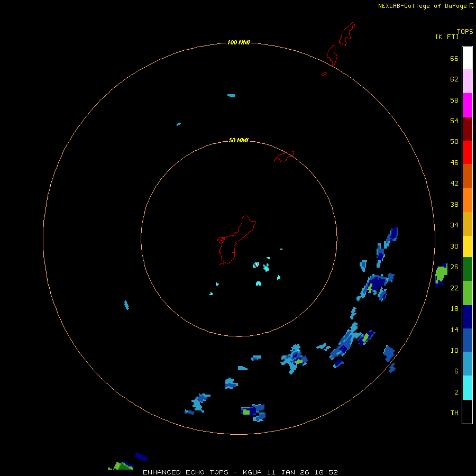476x476 pixels.
Task: Click the "58" legend value
Action: pyautogui.click(x=454, y=100)
